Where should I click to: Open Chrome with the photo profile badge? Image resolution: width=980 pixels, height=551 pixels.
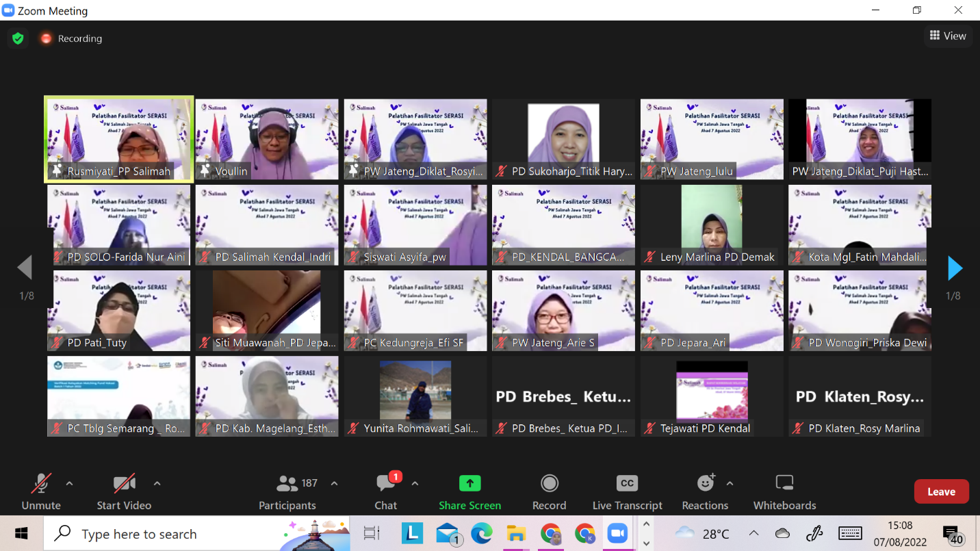click(550, 534)
